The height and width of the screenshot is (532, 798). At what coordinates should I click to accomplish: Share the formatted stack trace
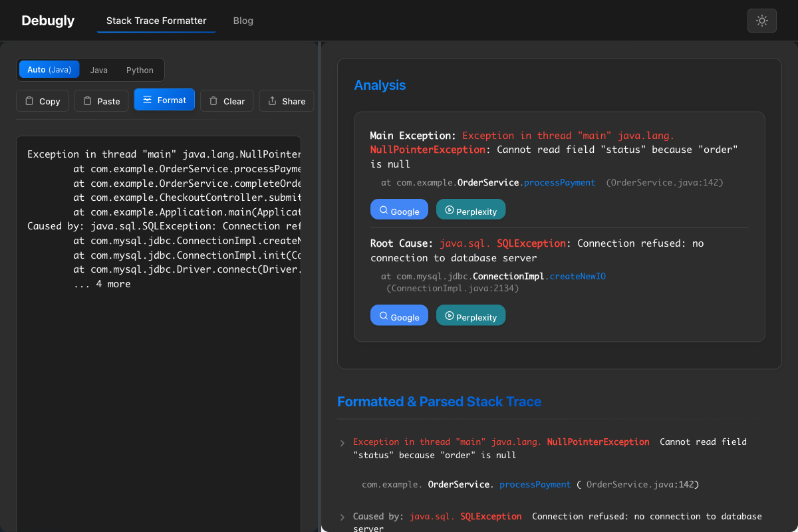point(287,101)
